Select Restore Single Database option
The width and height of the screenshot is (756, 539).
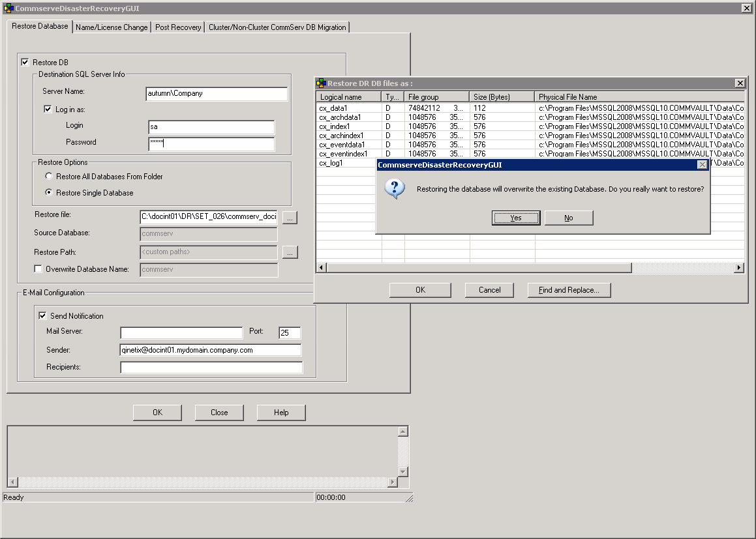coord(49,193)
